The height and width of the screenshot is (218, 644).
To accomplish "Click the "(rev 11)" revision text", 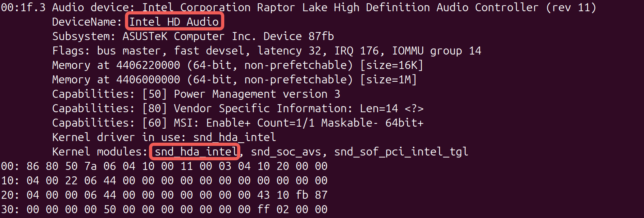I will click(571, 7).
